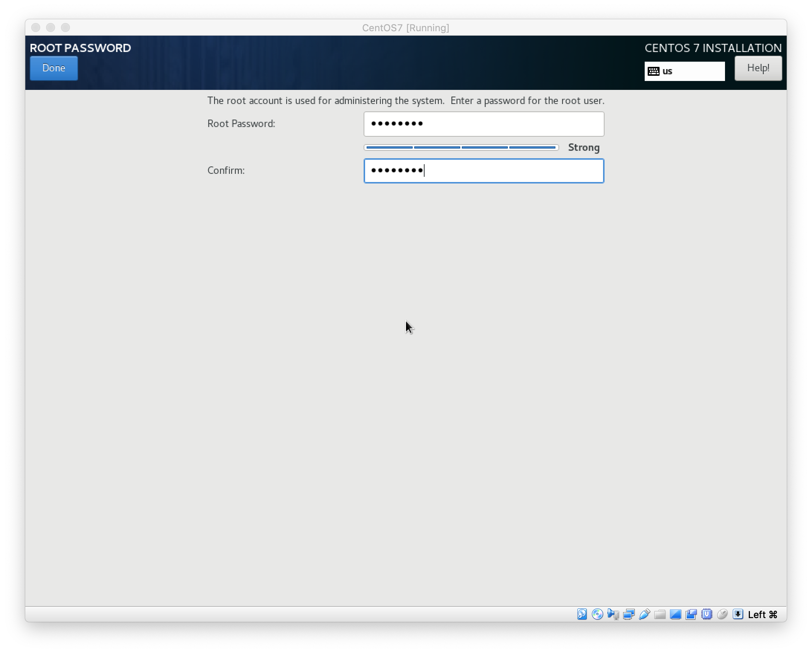Click the display settings status icon
The height and width of the screenshot is (653, 812).
[676, 614]
